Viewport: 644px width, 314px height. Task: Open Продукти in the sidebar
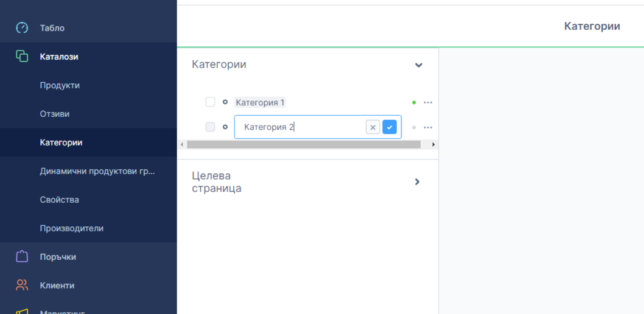tap(60, 85)
